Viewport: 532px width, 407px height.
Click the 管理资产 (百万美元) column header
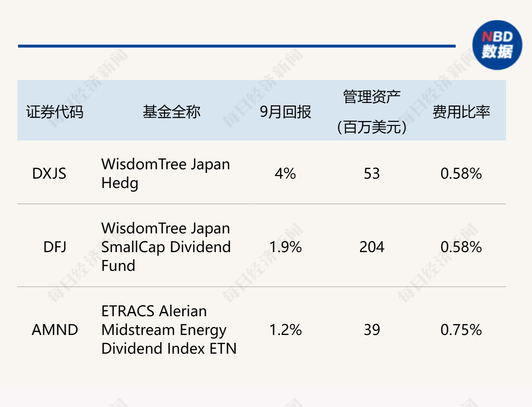coord(372,112)
